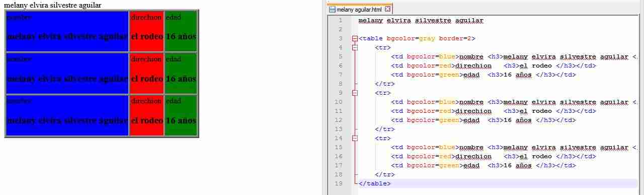Collapse the tr fold marker on line 4
This screenshot has width=644, height=195.
(355, 47)
